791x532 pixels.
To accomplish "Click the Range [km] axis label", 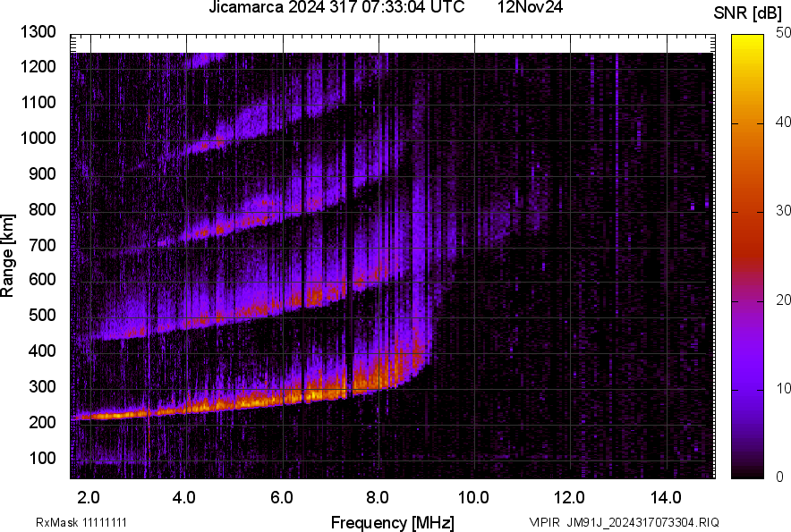I will tap(9, 256).
